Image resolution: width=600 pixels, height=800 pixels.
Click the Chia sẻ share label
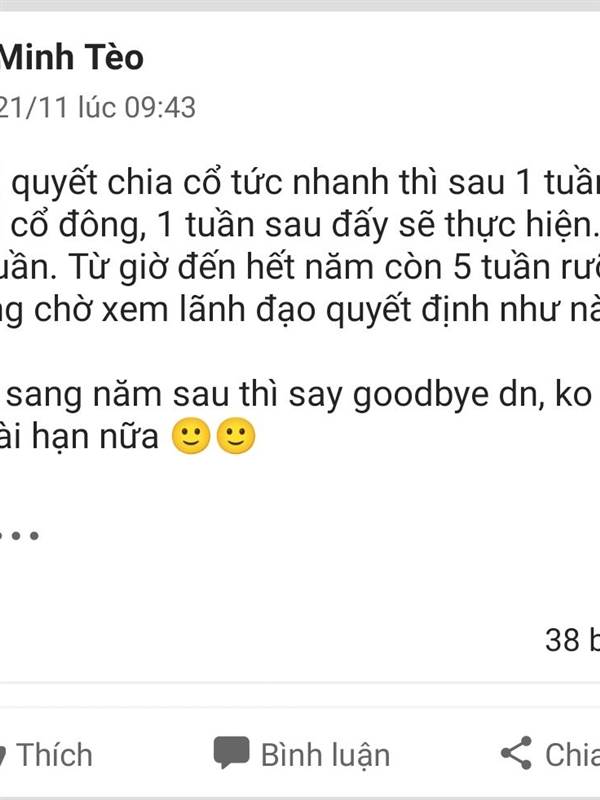click(572, 755)
